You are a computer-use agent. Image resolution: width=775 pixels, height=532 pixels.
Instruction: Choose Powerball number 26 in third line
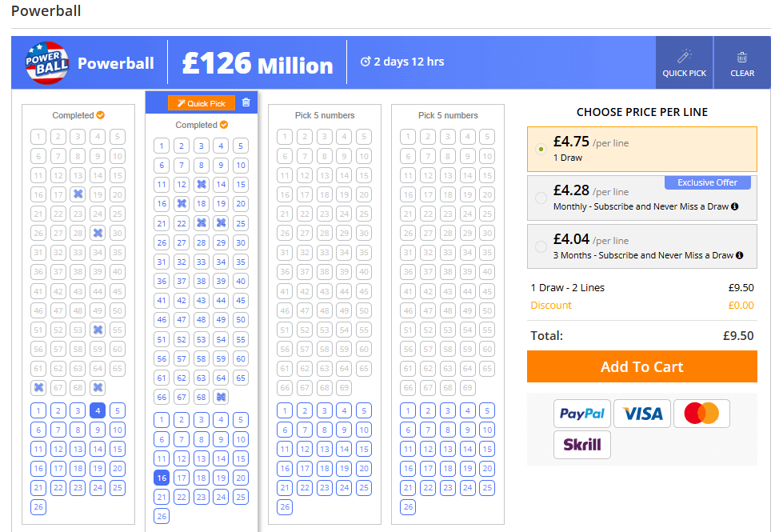285,507
